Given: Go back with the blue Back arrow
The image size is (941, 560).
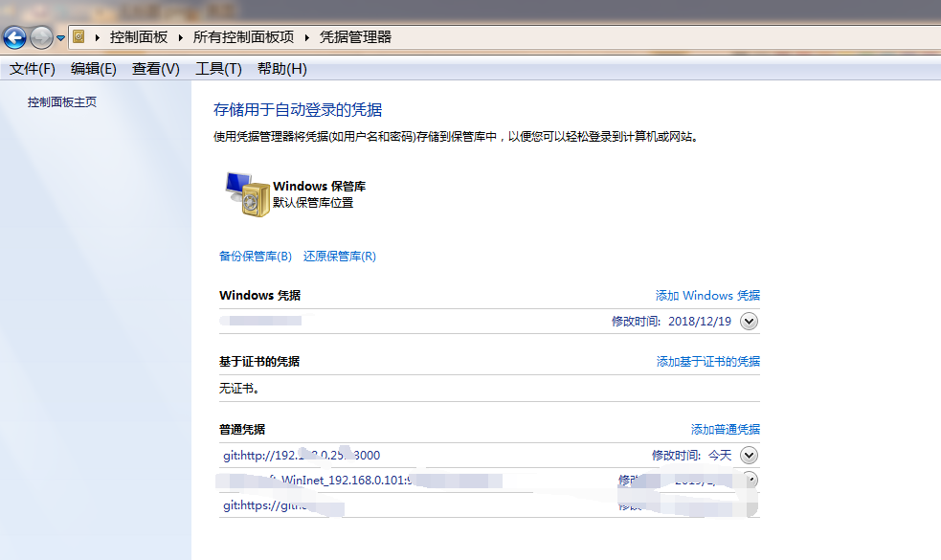Looking at the screenshot, I should 14,38.
